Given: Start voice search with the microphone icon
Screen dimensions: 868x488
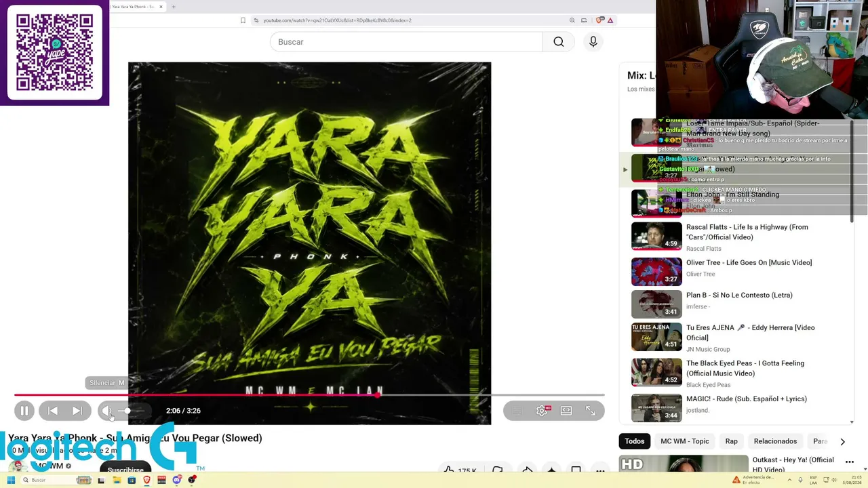Looking at the screenshot, I should coord(593,42).
